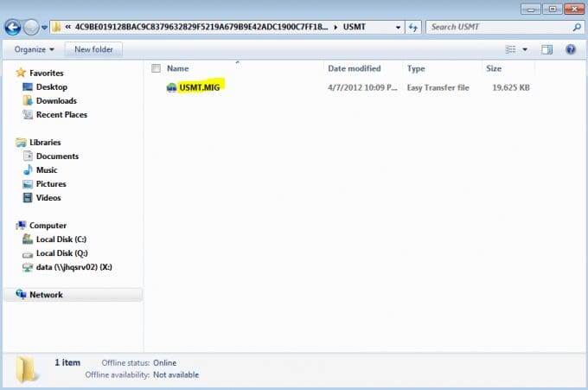Sort by the Type column header
The image size is (588, 390).
click(x=416, y=68)
